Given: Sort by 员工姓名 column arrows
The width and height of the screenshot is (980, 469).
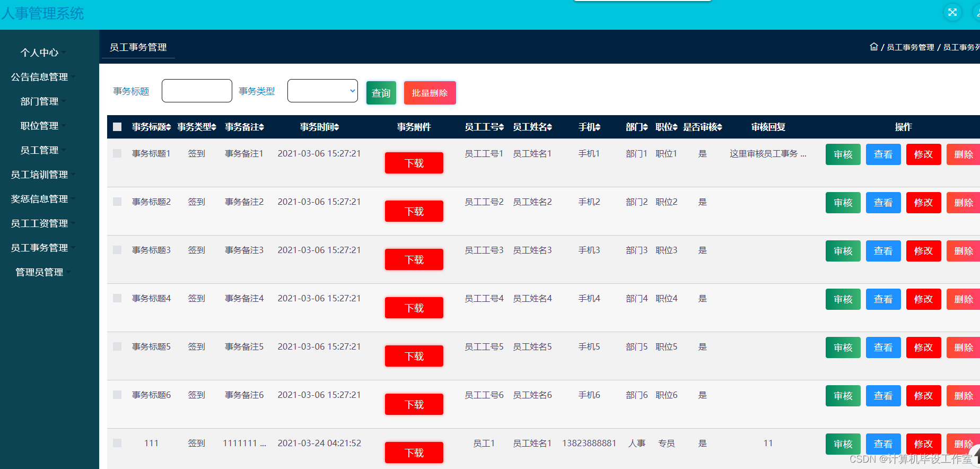Looking at the screenshot, I should (x=549, y=127).
